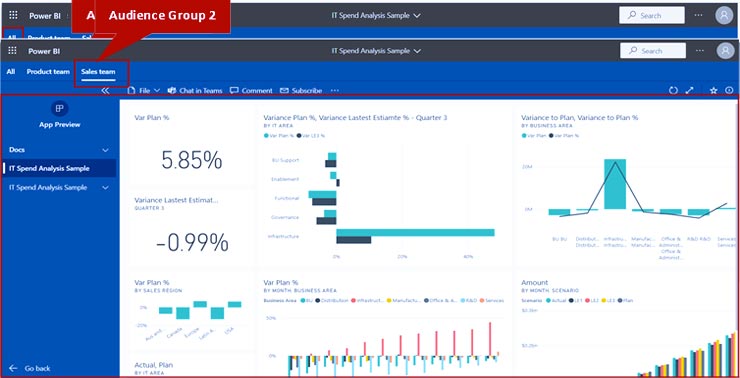Click the Search box in the front window

[x=653, y=50]
